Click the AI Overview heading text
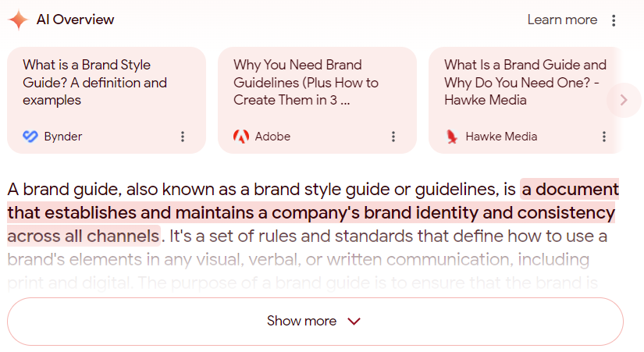Image resolution: width=644 pixels, height=352 pixels. pos(75,20)
